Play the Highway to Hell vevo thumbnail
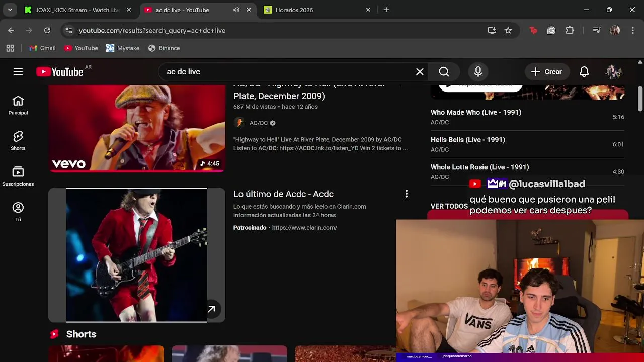 tap(137, 128)
